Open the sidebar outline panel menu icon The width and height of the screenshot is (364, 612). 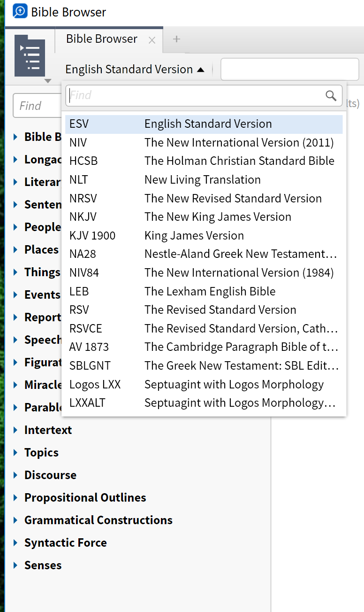click(30, 55)
